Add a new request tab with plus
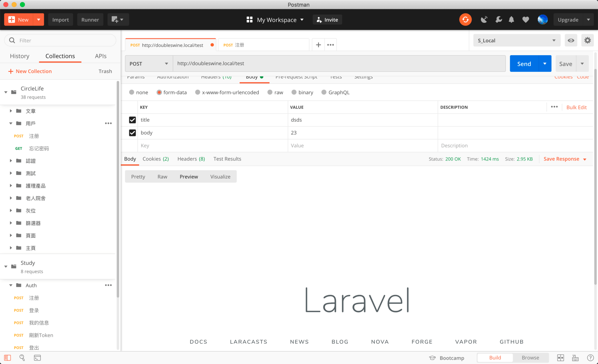Screen dimensions: 598x364 click(x=318, y=45)
